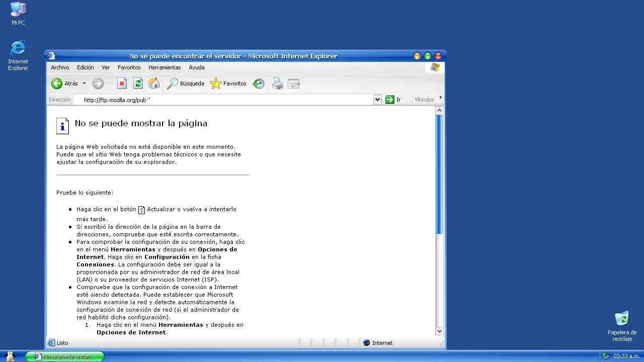This screenshot has height=362, width=644.
Task: Open the Edición menu
Action: point(86,67)
